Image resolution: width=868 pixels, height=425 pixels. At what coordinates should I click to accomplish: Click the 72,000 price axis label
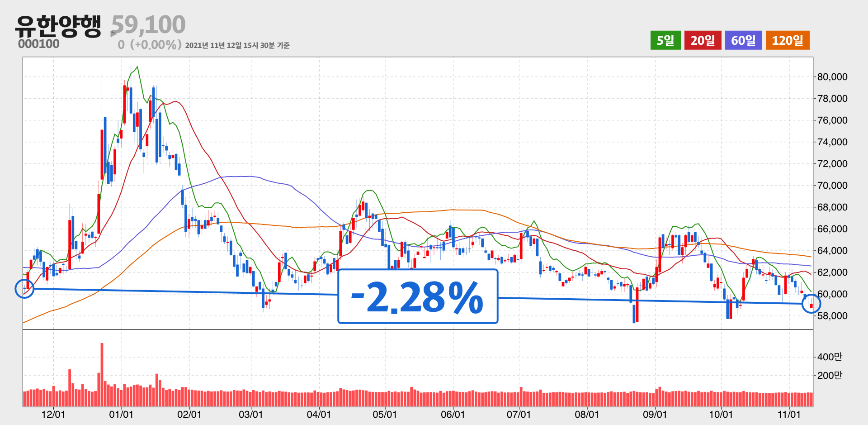(832, 164)
